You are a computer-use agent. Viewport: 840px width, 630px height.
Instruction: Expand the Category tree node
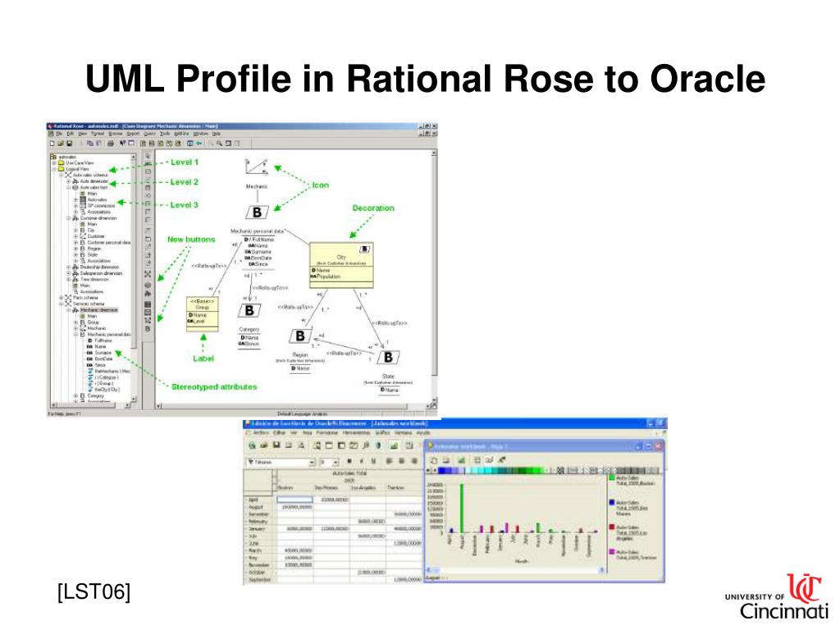point(76,396)
